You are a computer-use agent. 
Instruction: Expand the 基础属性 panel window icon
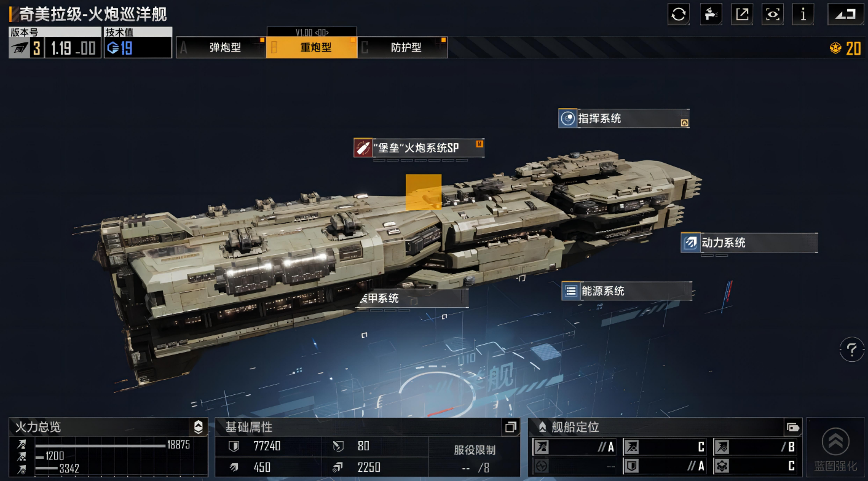pos(510,427)
